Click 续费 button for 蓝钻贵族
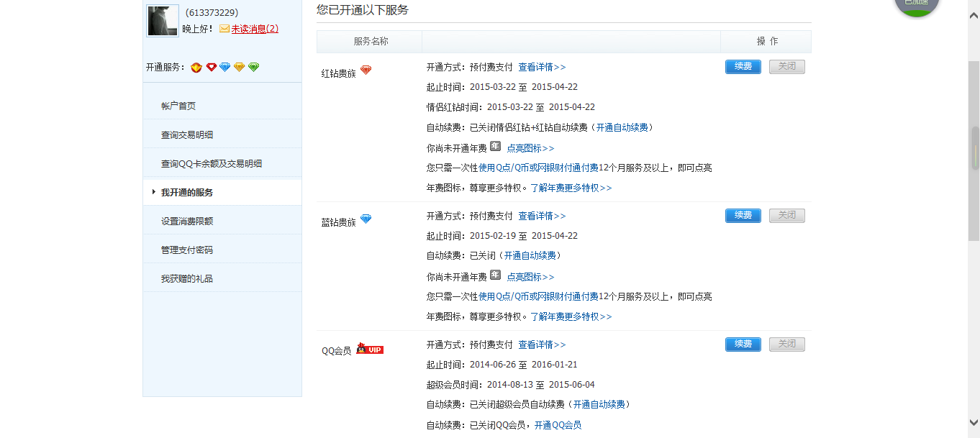This screenshot has width=980, height=438. [743, 216]
